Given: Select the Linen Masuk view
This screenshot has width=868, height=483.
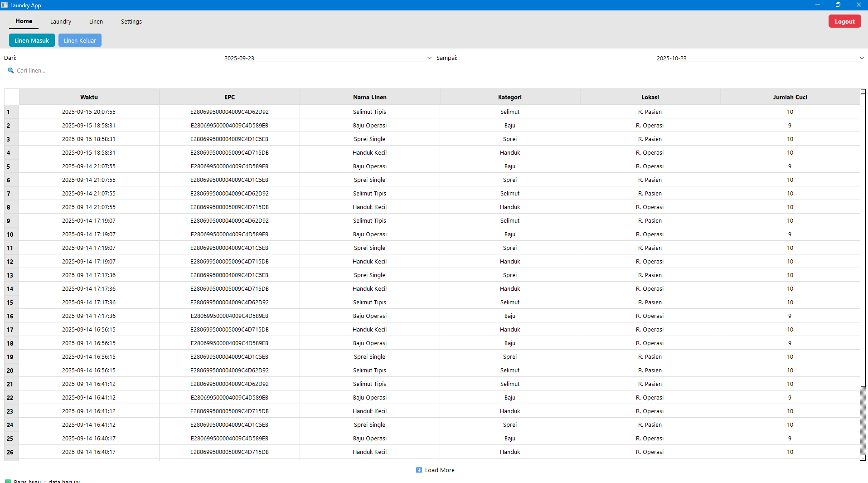Looking at the screenshot, I should [x=31, y=40].
